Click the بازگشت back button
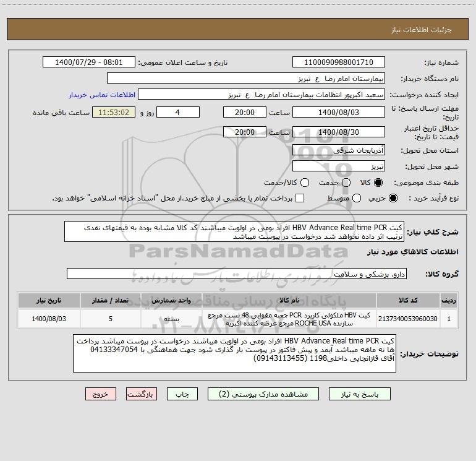Screen dimensions: 476x461 click(x=142, y=394)
